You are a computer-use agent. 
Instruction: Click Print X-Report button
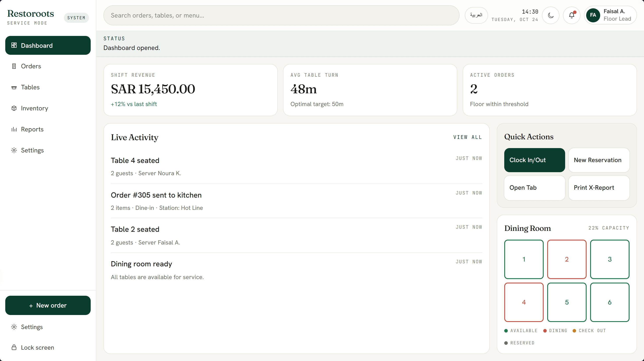coord(599,188)
